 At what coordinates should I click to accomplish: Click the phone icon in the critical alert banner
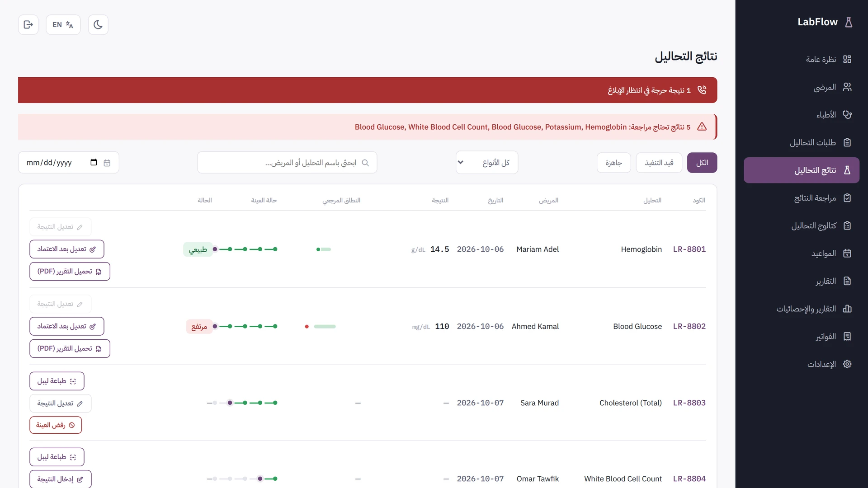tap(702, 90)
